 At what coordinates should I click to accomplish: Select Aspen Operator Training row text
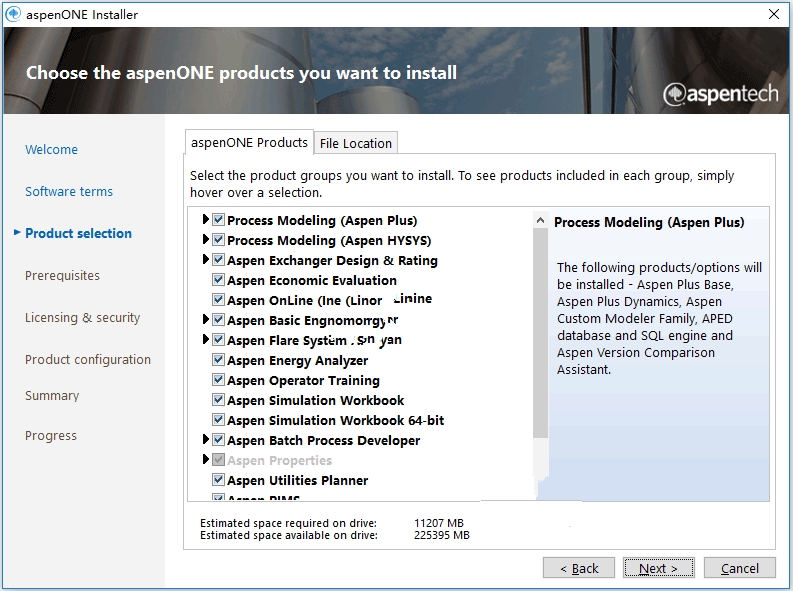[x=303, y=380]
